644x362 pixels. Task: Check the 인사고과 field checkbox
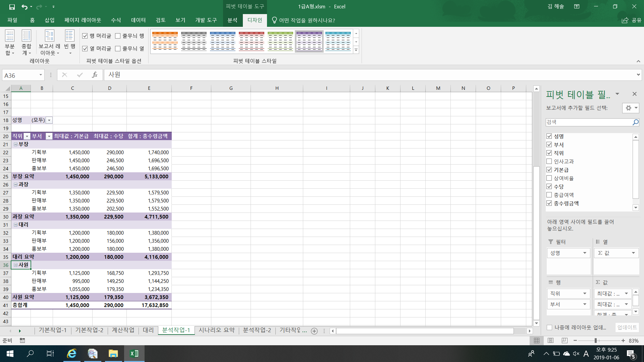pos(549,162)
